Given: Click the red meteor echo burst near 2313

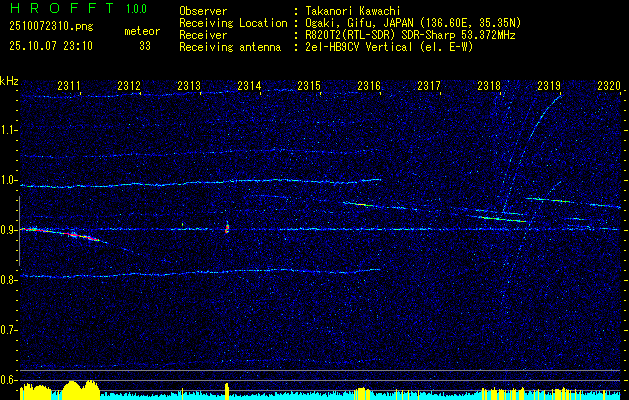Looking at the screenshot, I should click(x=227, y=228).
